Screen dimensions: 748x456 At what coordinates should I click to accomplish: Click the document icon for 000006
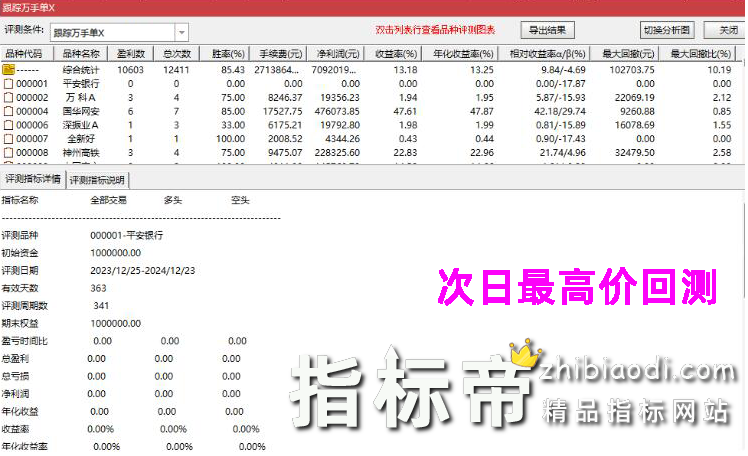pyautogui.click(x=8, y=125)
